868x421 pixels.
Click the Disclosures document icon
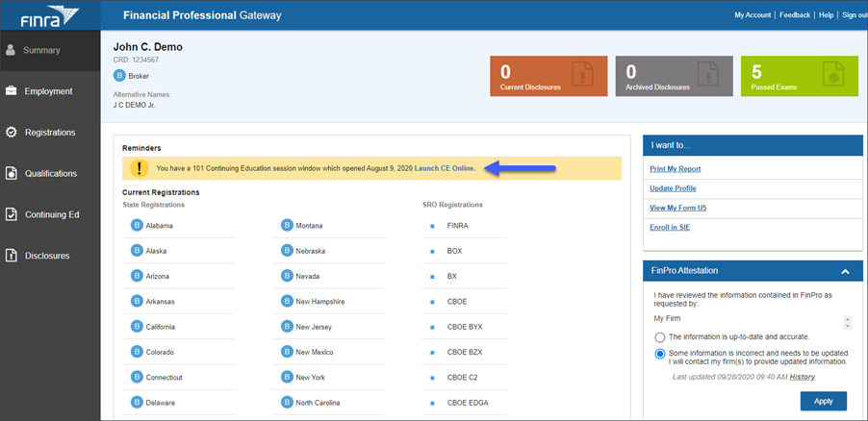[x=11, y=256]
